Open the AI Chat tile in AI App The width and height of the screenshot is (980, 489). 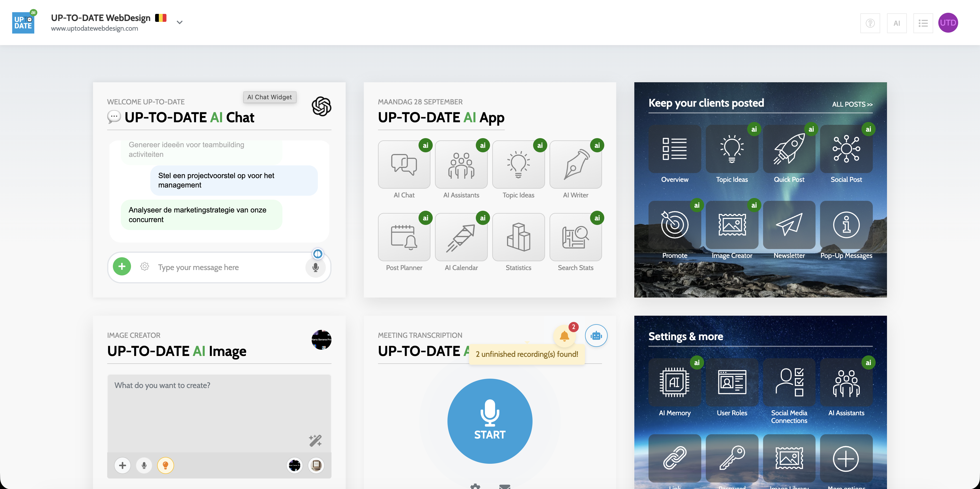(404, 165)
